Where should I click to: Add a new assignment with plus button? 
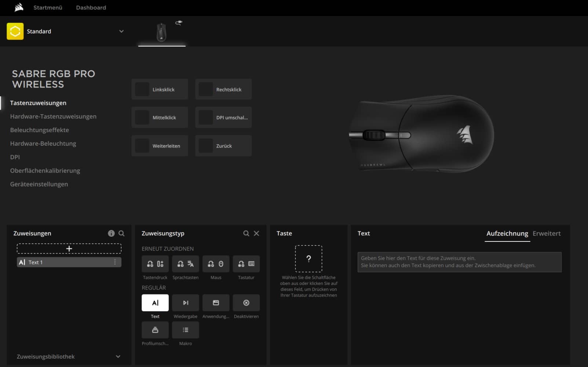point(69,248)
